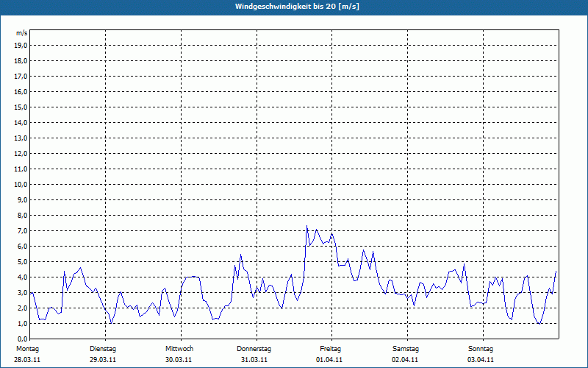Select the 7,0 y-axis tick label
Image resolution: width=588 pixels, height=368 pixels.
[x=21, y=230]
